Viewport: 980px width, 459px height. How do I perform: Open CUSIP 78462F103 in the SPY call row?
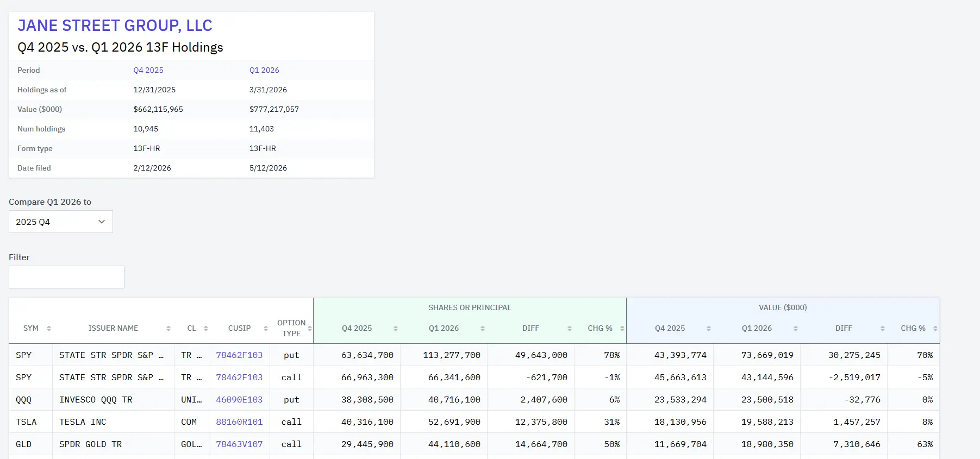click(x=239, y=378)
